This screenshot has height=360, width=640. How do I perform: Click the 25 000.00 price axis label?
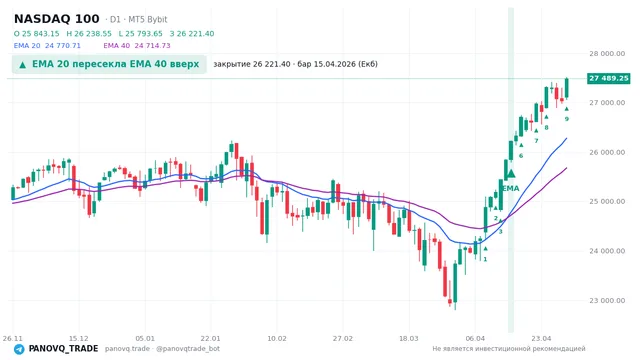pos(607,201)
